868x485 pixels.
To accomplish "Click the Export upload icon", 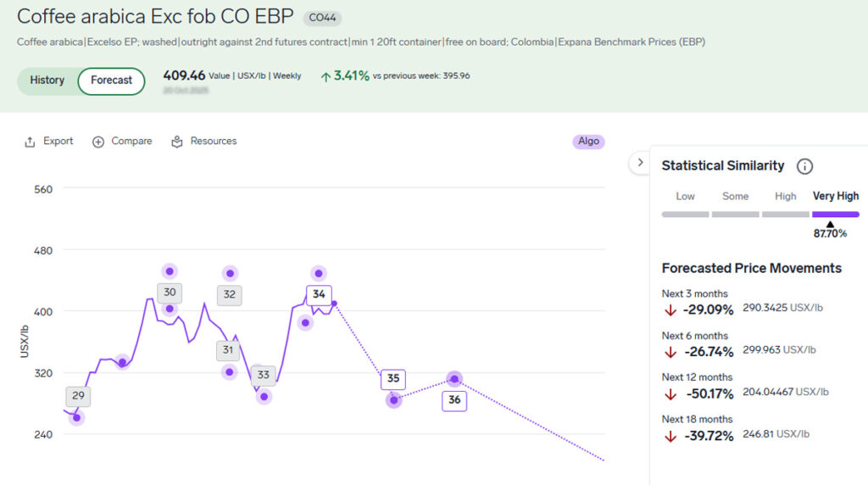I will (30, 142).
